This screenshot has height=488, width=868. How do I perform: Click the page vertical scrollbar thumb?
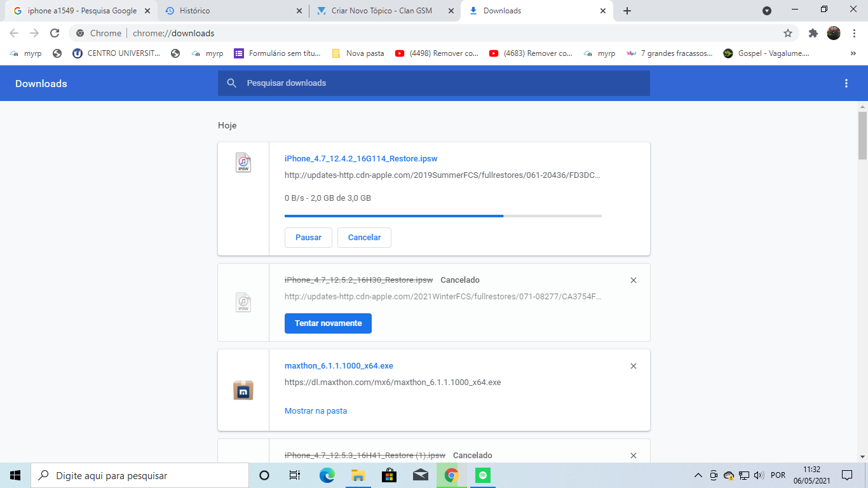pyautogui.click(x=862, y=135)
